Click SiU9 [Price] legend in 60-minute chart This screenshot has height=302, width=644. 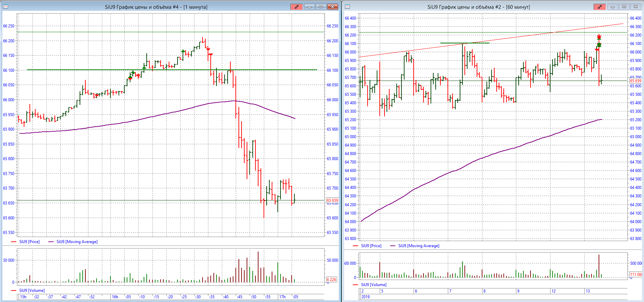click(x=371, y=246)
